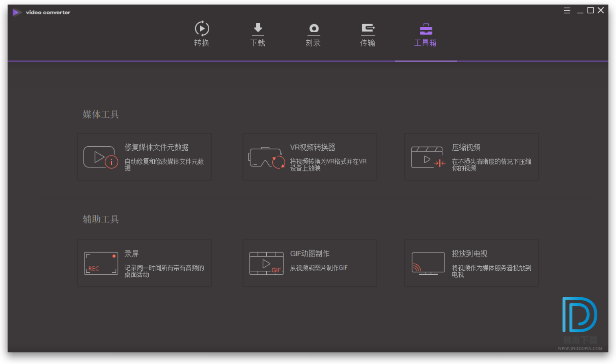The image size is (616, 364).
Task: Click the video converter logo icon
Action: coord(17,13)
